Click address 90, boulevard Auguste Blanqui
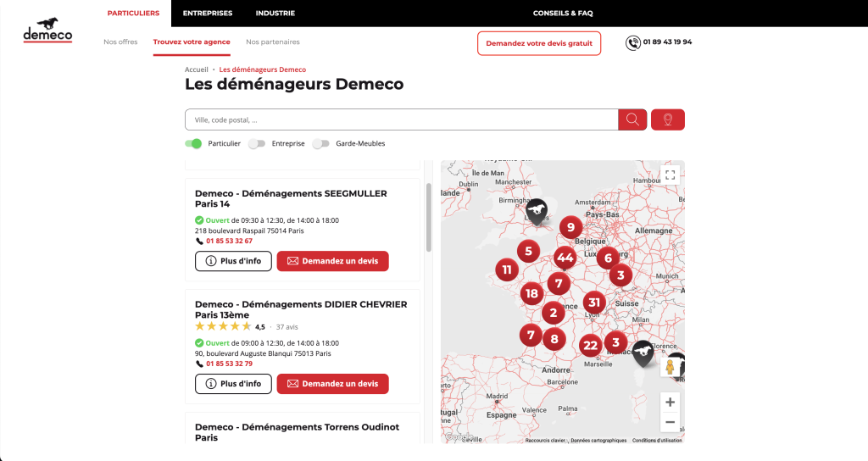Screen dimensions: 868x461 click(263, 353)
